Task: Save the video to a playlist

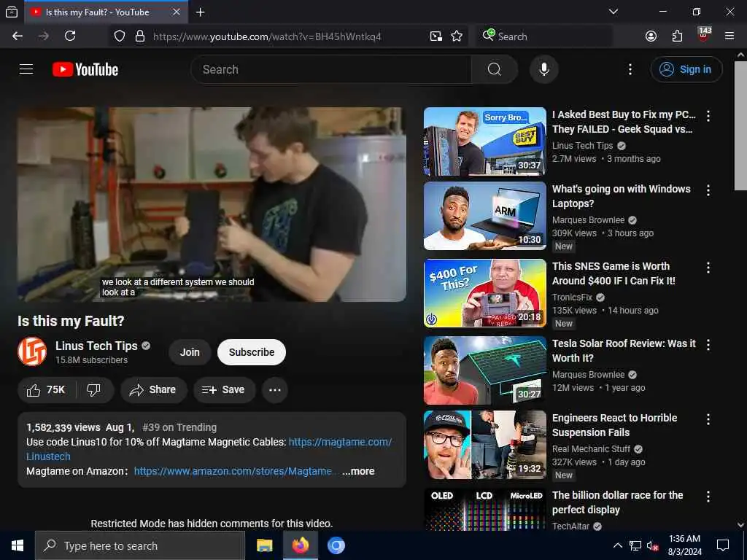Action: pyautogui.click(x=224, y=390)
